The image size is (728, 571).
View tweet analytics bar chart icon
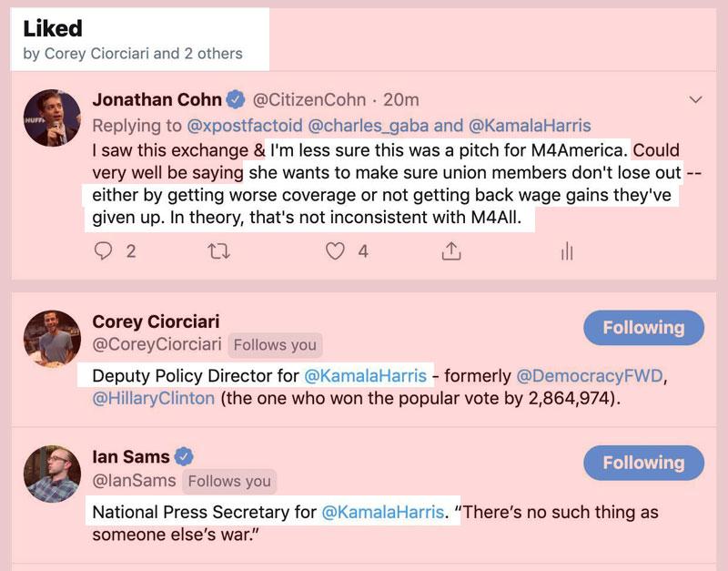567,251
